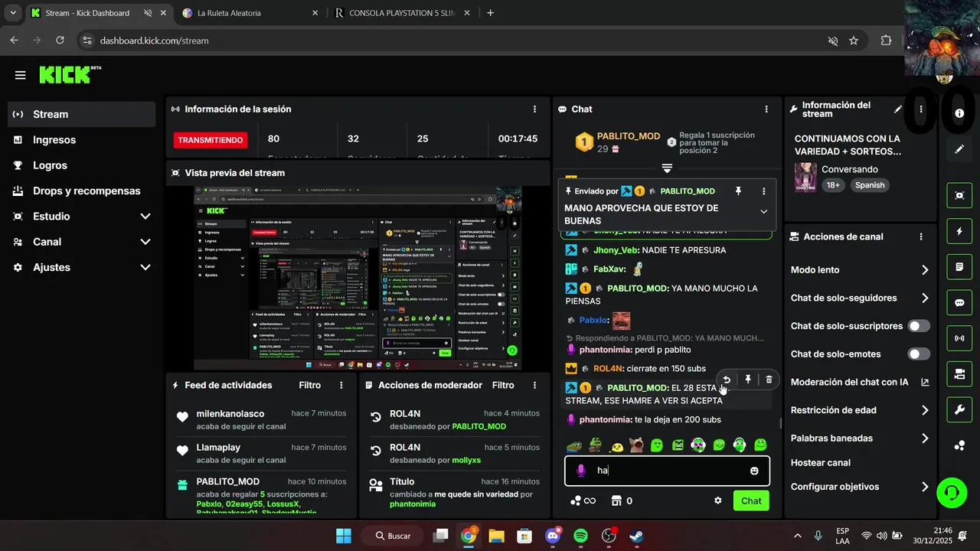Pin PABLITO_MOD's hovered chat message
980x551 pixels.
748,380
